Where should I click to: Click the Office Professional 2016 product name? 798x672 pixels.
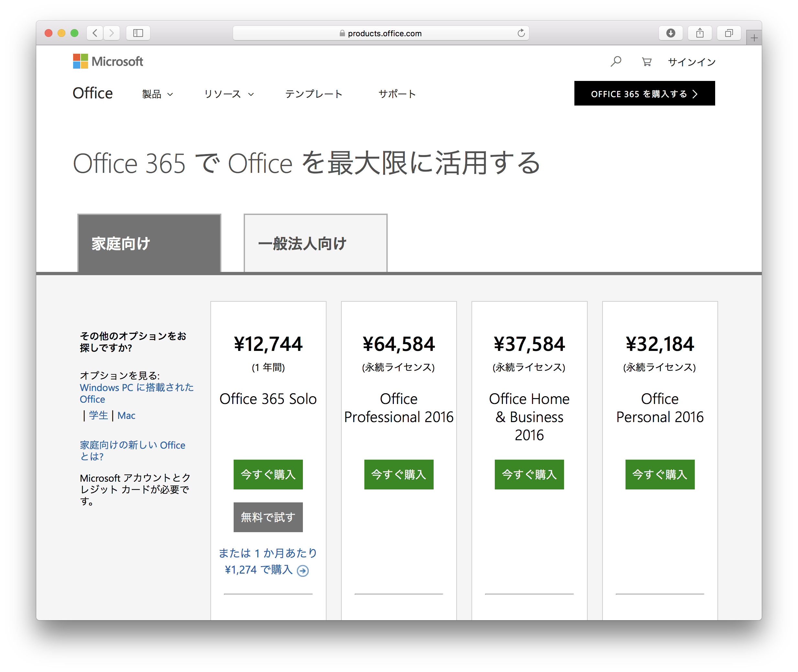tap(399, 408)
